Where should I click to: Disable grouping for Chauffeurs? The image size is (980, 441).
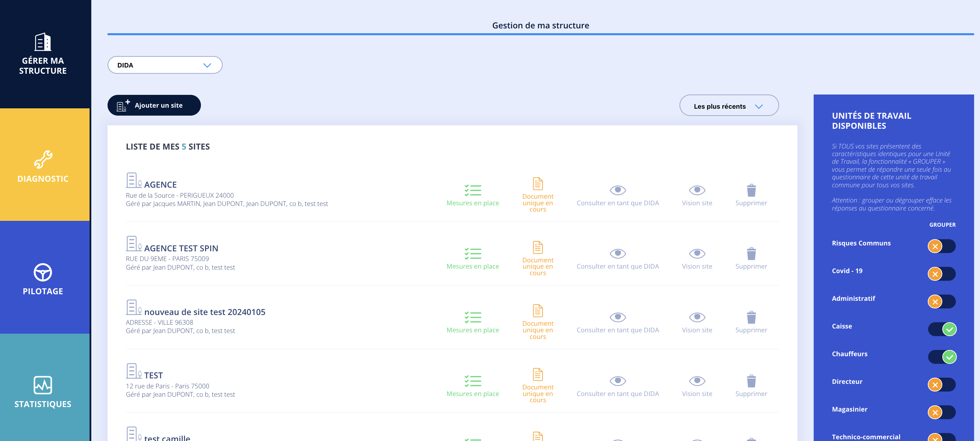point(942,357)
